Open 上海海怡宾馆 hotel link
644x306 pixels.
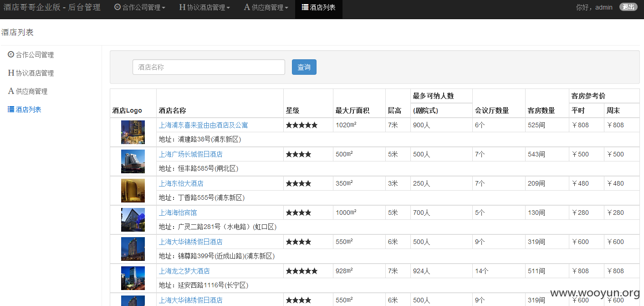coord(178,213)
